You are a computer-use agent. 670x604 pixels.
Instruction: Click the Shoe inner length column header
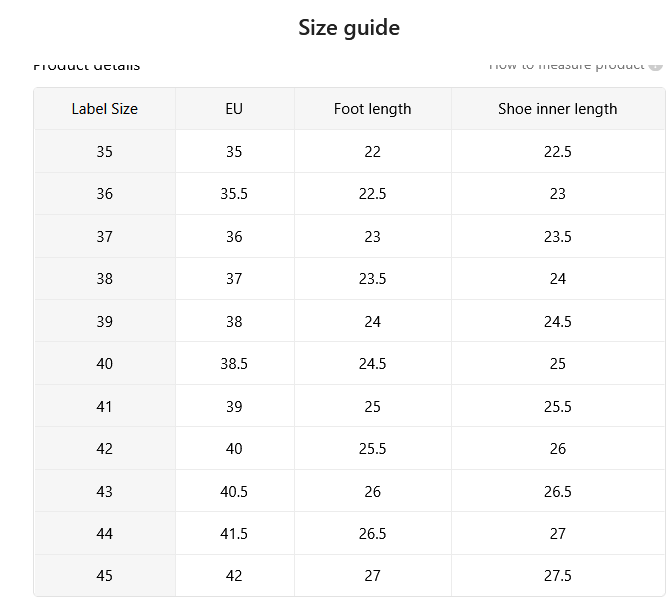(x=558, y=109)
